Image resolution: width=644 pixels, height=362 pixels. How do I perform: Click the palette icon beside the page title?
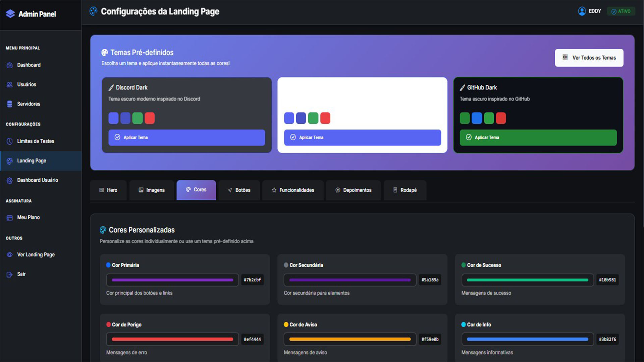93,11
